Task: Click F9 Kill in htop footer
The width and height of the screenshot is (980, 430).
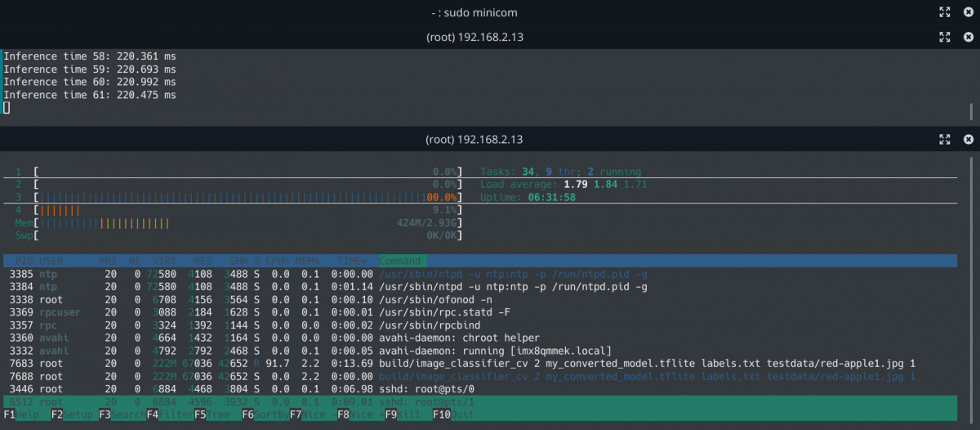Action: point(403,414)
